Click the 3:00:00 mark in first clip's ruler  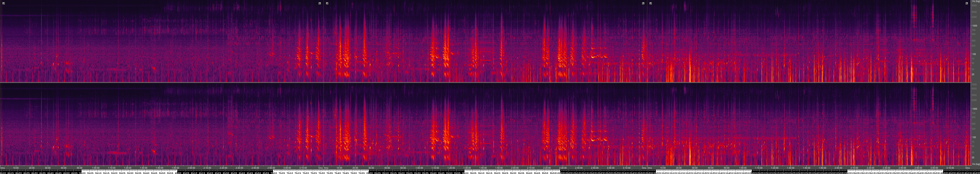[287, 168]
